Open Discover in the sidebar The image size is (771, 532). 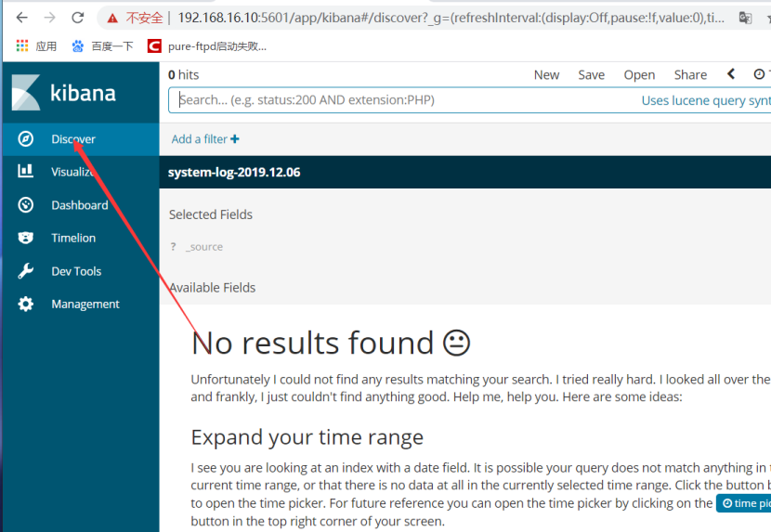[x=81, y=139]
